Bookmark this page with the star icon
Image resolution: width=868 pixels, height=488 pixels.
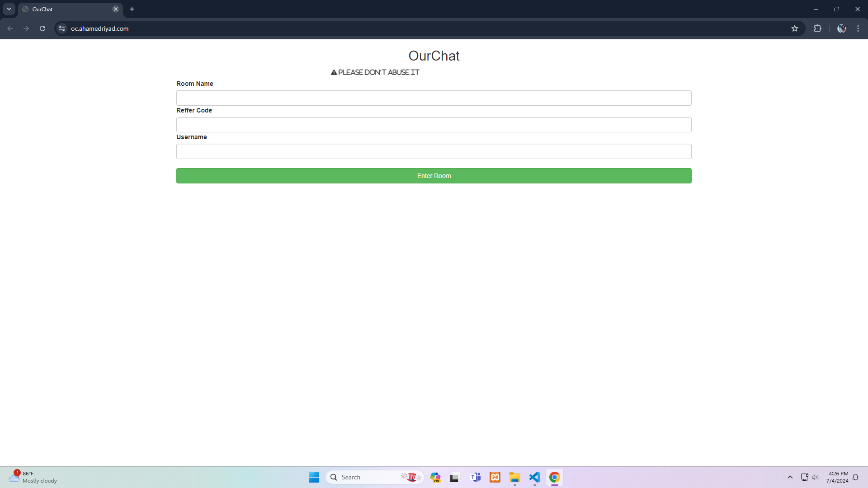[x=795, y=28]
